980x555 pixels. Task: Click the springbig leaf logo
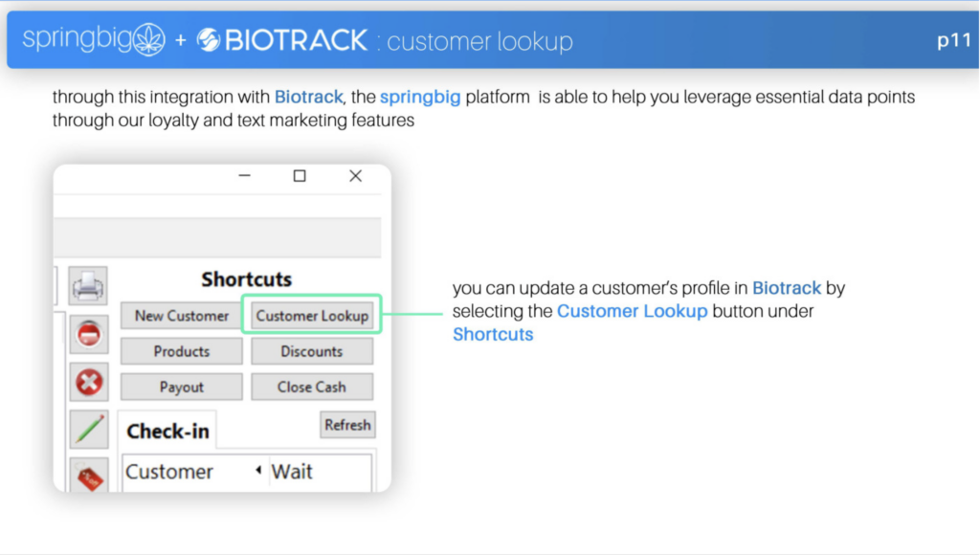pos(149,39)
